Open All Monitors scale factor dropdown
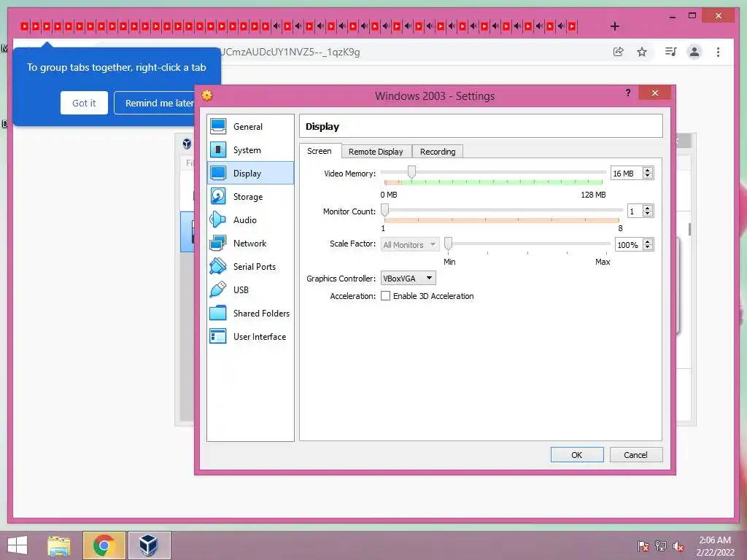The width and height of the screenshot is (747, 560). tap(410, 245)
